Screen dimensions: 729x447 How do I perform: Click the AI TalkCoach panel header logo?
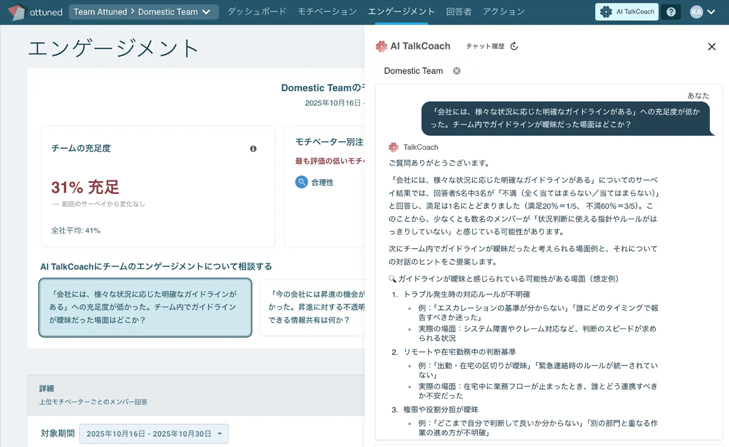[x=381, y=46]
